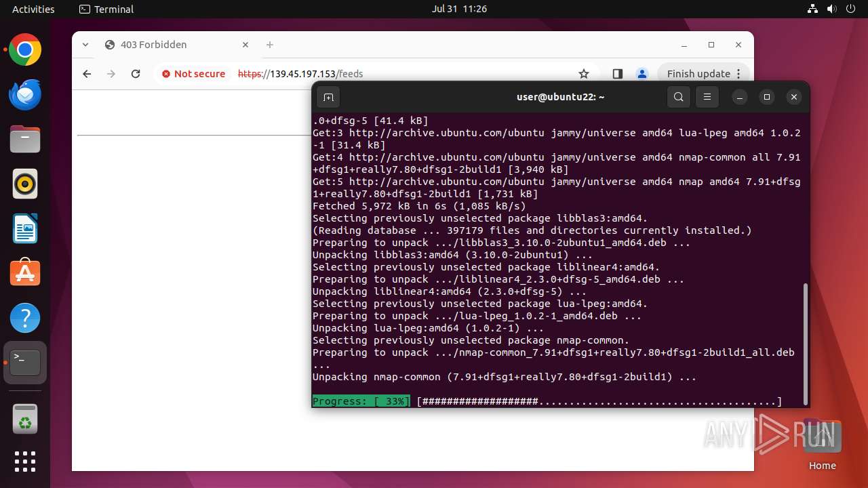Bookmark this page with star icon

584,74
